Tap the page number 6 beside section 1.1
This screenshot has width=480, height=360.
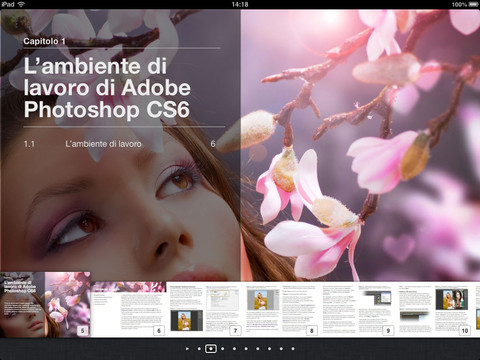(x=213, y=144)
